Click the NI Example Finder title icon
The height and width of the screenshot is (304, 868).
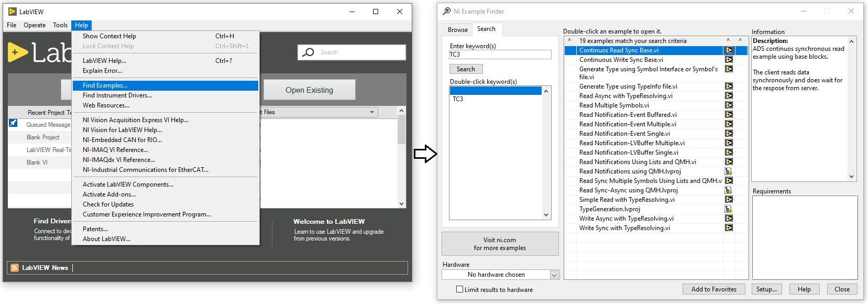446,11
